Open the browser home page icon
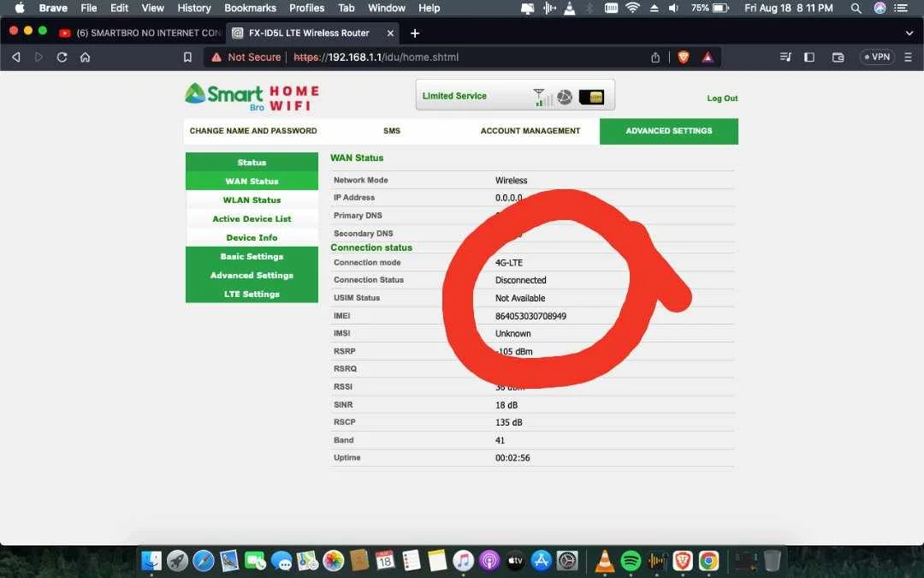 pyautogui.click(x=86, y=57)
